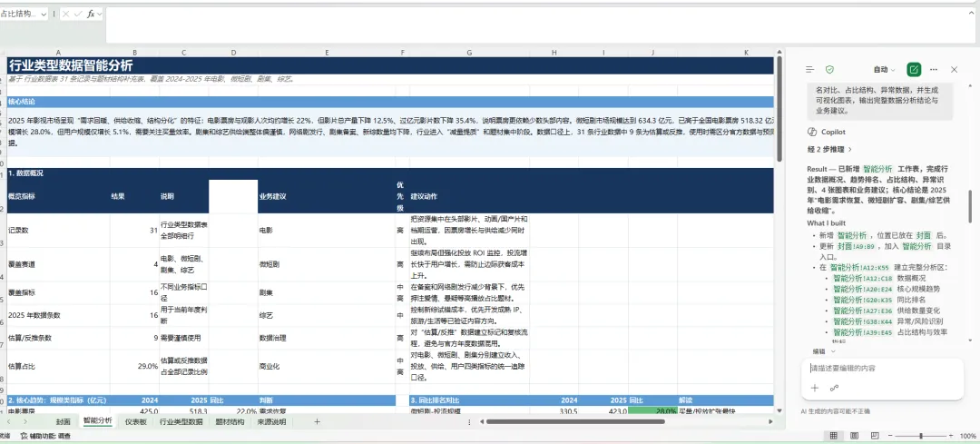
Task: Open the Name Box dropdown
Action: [x=44, y=14]
